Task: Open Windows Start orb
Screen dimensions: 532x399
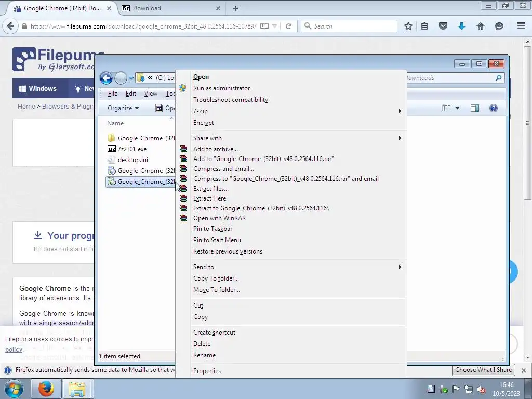Action: click(x=14, y=389)
